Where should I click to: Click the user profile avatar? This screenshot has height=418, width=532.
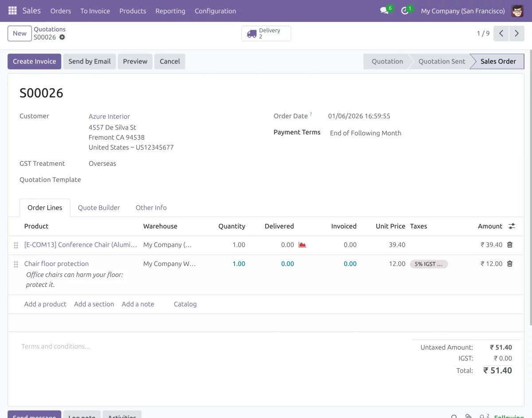pos(517,11)
